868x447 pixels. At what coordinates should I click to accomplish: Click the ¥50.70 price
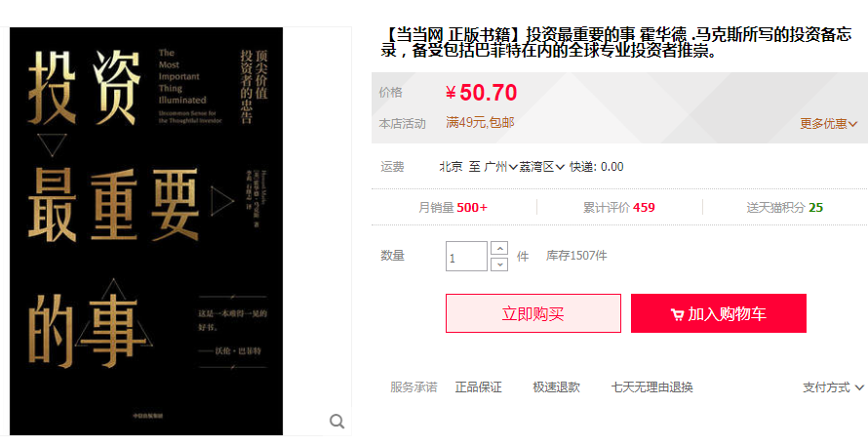(x=481, y=93)
